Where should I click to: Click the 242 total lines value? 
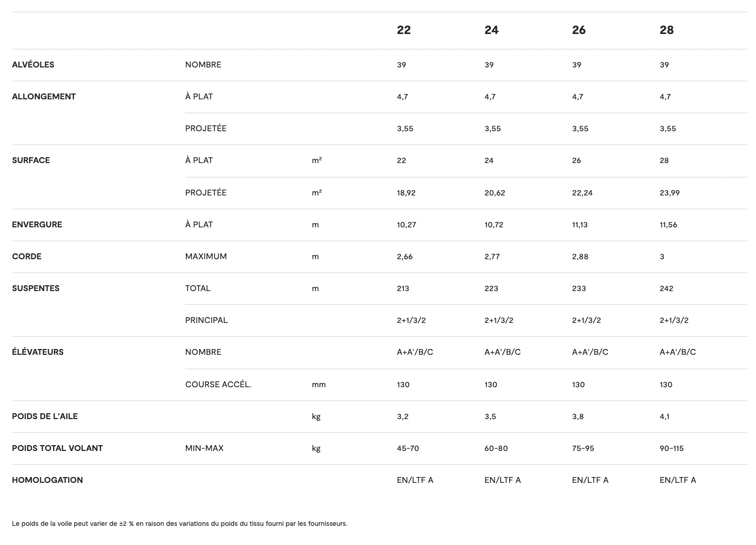coord(666,288)
